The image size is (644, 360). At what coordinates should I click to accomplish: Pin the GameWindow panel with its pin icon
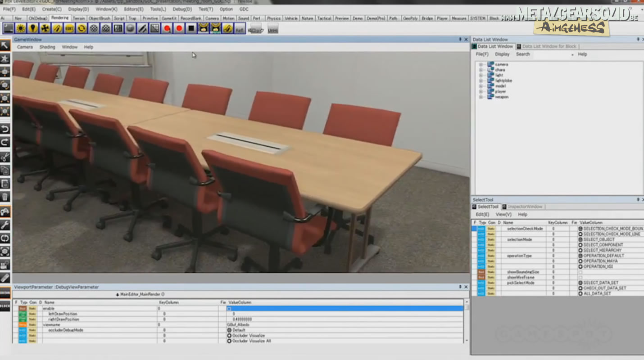coord(460,40)
